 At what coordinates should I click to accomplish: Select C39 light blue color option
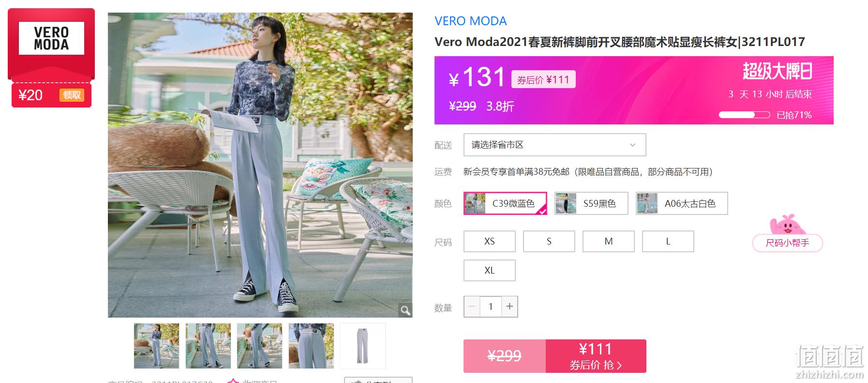coord(505,203)
